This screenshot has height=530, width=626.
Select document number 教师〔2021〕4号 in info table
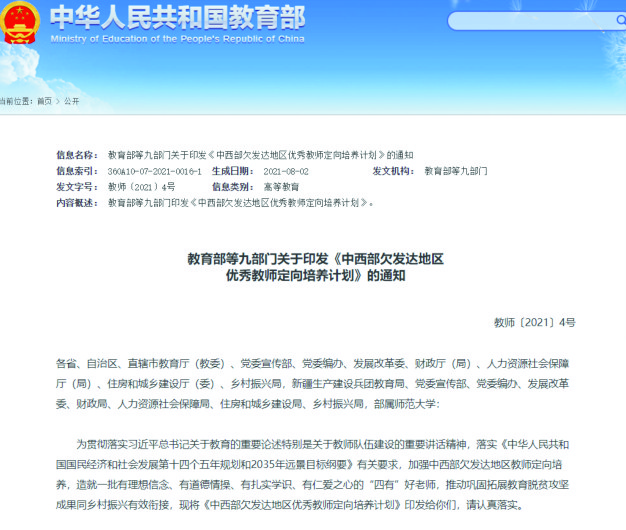(141, 187)
